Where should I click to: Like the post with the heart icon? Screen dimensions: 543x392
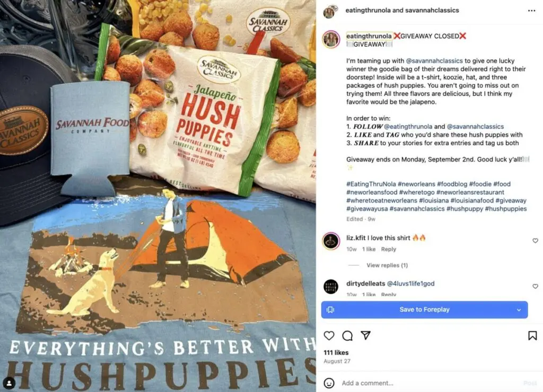pos(329,335)
